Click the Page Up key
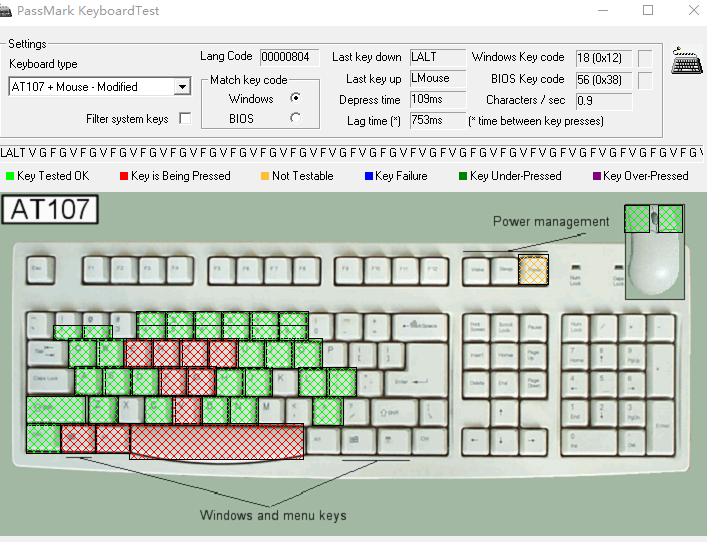 click(534, 355)
